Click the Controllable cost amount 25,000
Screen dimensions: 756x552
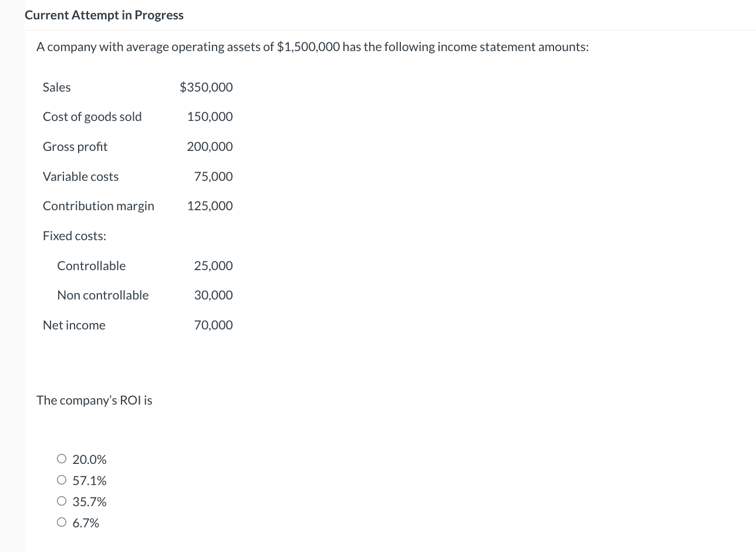pos(214,265)
